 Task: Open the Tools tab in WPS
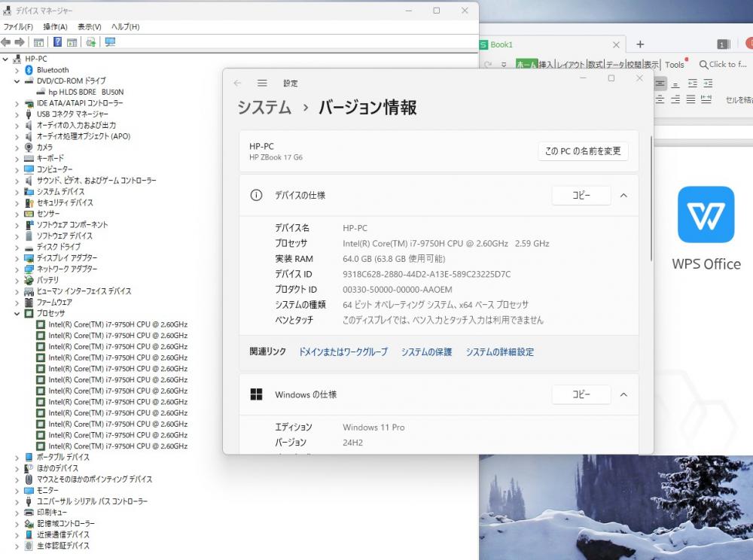click(x=675, y=64)
